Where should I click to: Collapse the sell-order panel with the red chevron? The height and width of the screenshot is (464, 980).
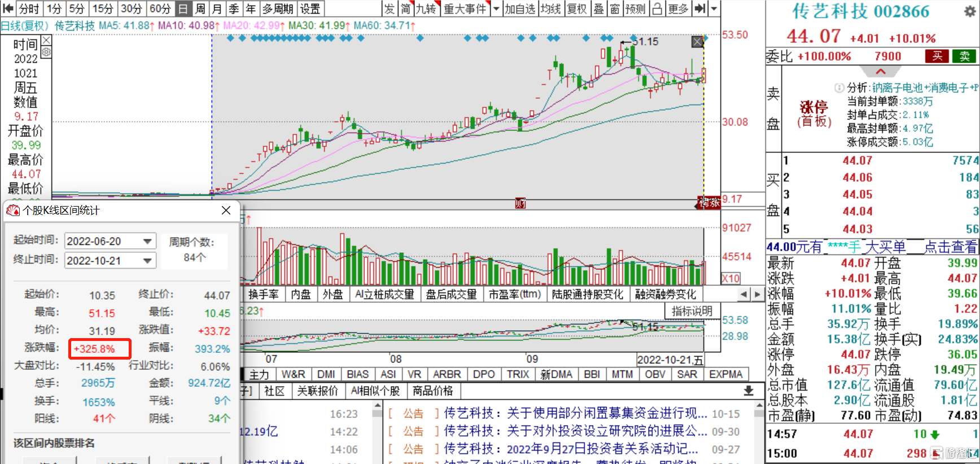881,72
